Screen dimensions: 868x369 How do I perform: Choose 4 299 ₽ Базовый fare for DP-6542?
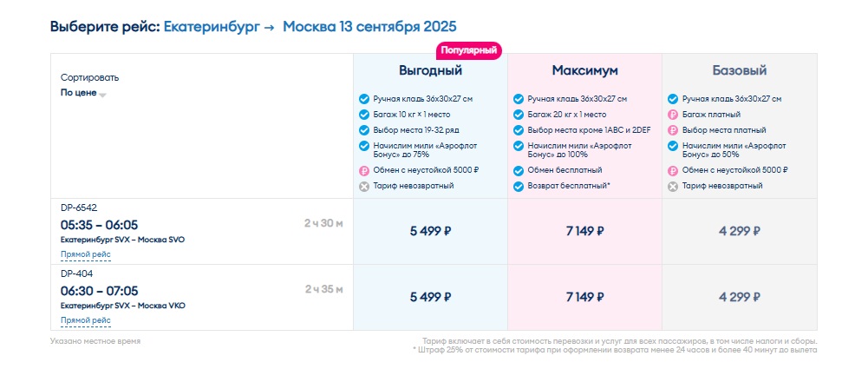click(739, 232)
